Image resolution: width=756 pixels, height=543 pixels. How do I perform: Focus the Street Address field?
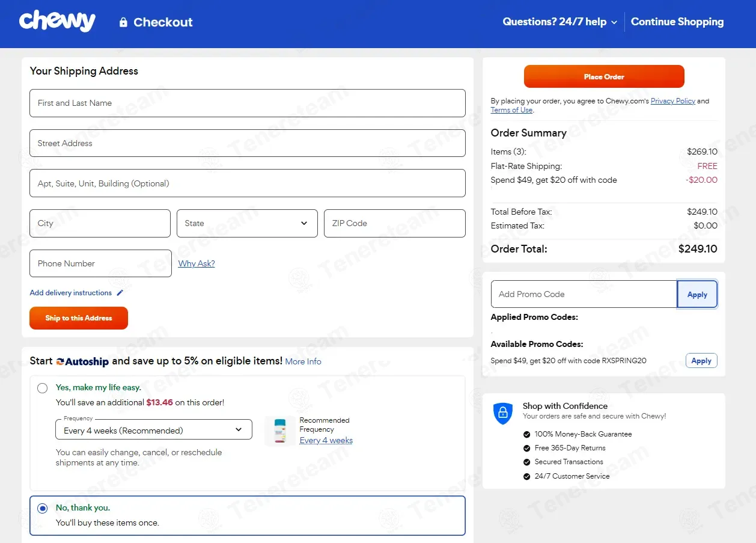pos(247,143)
